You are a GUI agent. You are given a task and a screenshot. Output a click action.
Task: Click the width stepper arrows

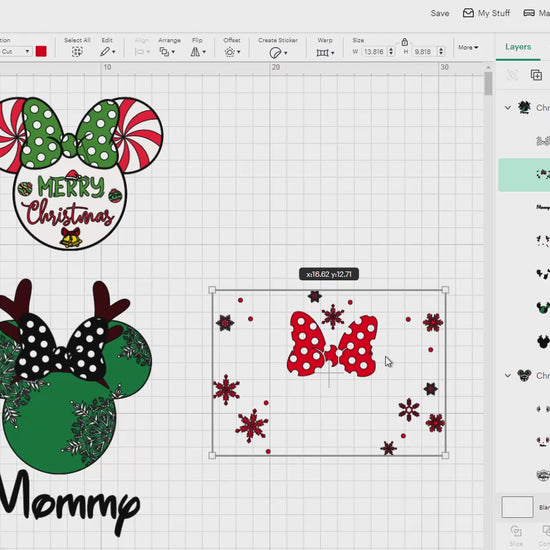391,52
